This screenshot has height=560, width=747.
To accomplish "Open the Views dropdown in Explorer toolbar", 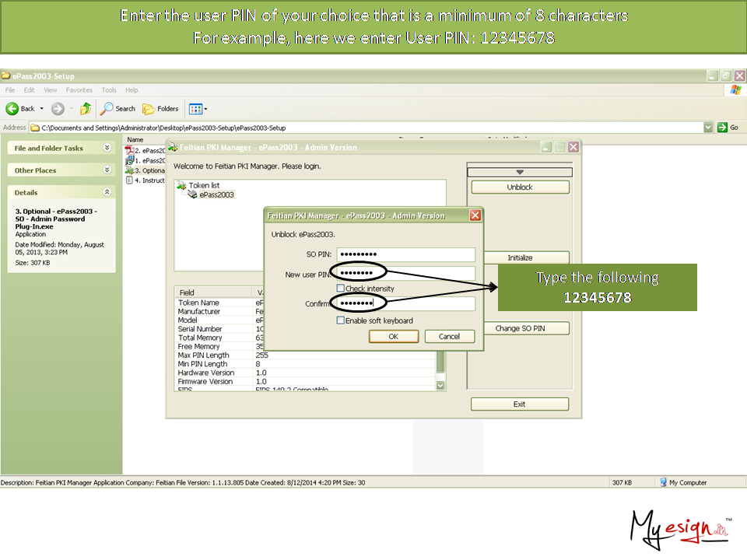I will 198,109.
